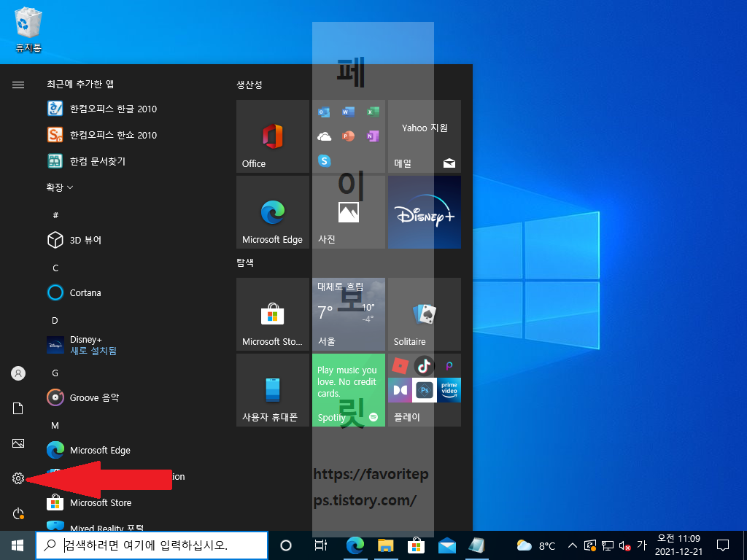Click the notepad-like app on the taskbar
This screenshot has width=747, height=560.
[x=477, y=545]
